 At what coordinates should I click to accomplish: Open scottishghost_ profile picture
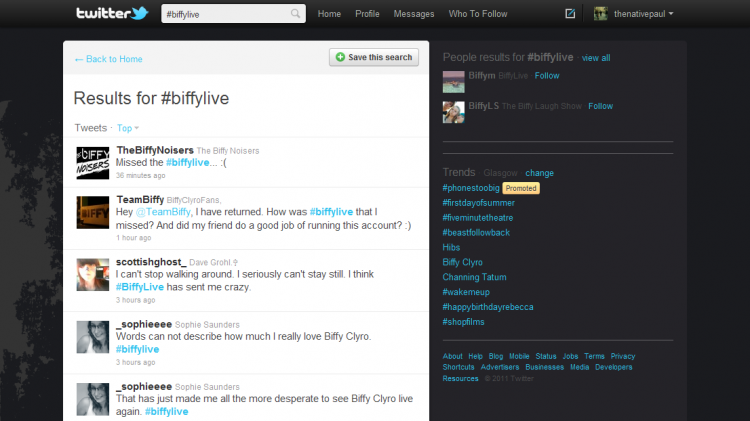[93, 275]
